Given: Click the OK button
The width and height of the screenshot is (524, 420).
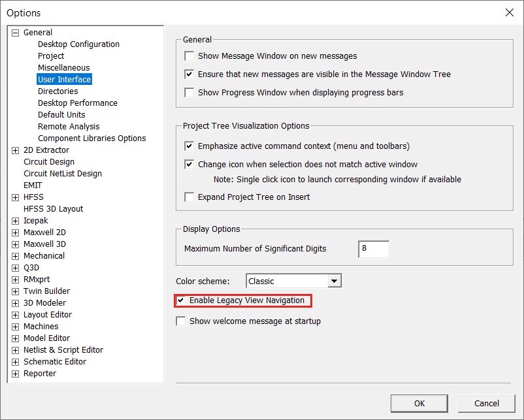Looking at the screenshot, I should [x=419, y=403].
